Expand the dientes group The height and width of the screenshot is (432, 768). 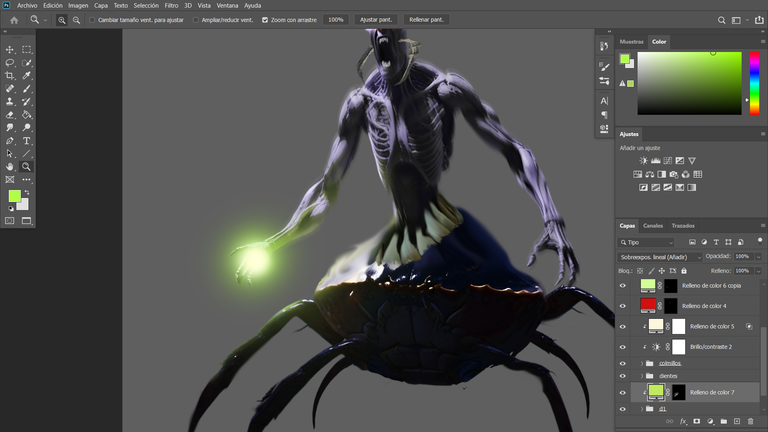click(x=642, y=376)
